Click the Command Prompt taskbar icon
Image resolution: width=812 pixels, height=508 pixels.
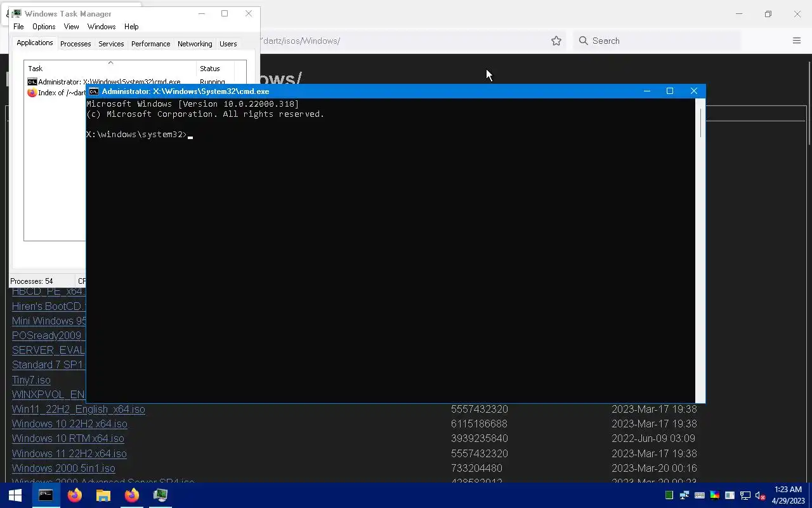tap(46, 495)
